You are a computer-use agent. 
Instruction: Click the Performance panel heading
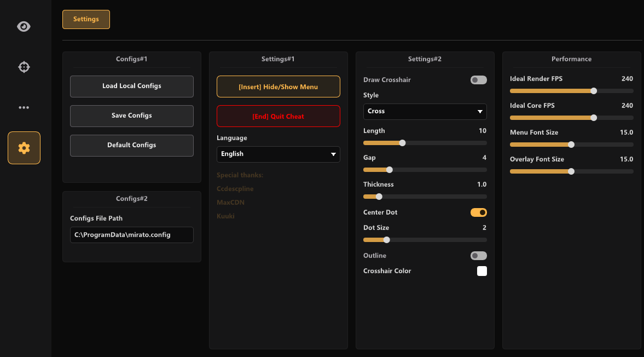tap(571, 59)
